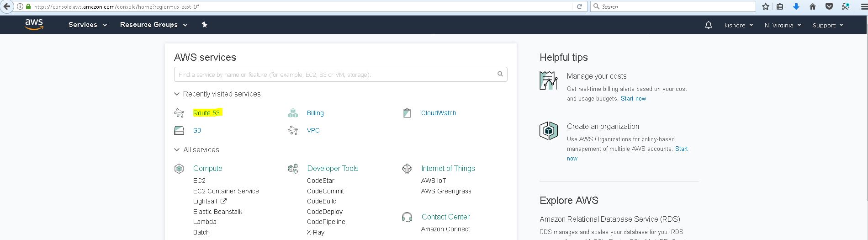The image size is (868, 240).
Task: Bookmark this page with the star icon
Action: coord(766,6)
